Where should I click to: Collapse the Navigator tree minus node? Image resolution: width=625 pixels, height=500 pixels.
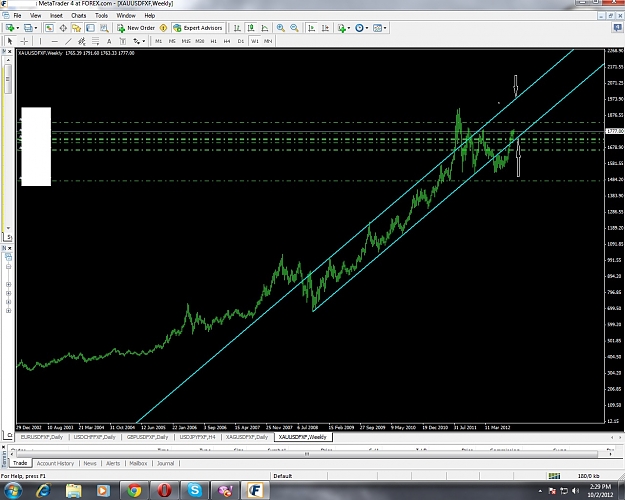point(8,266)
